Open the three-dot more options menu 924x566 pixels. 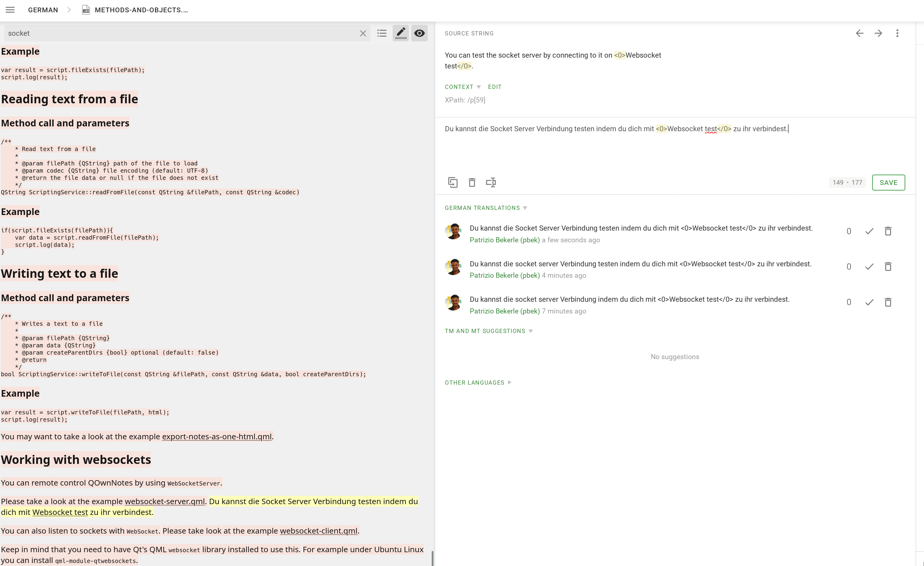(x=897, y=33)
